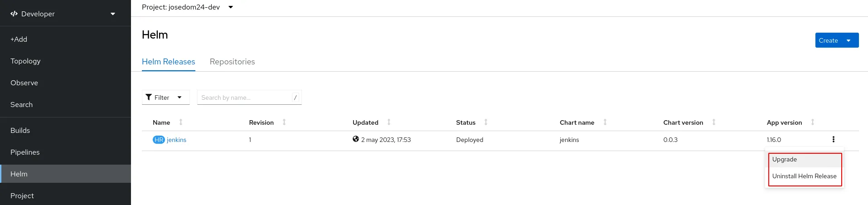868x205 pixels.
Task: Click the Updated column sort icon
Action: 389,122
